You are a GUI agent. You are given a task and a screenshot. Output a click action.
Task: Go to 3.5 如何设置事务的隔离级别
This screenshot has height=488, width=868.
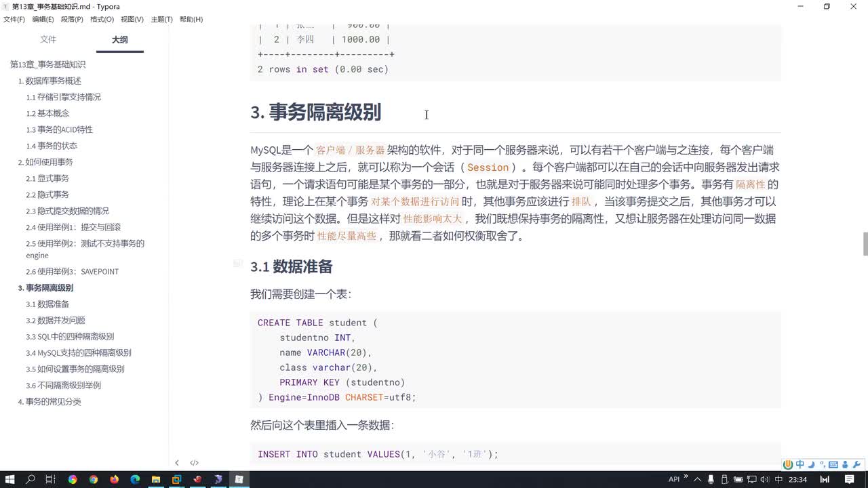pos(75,369)
